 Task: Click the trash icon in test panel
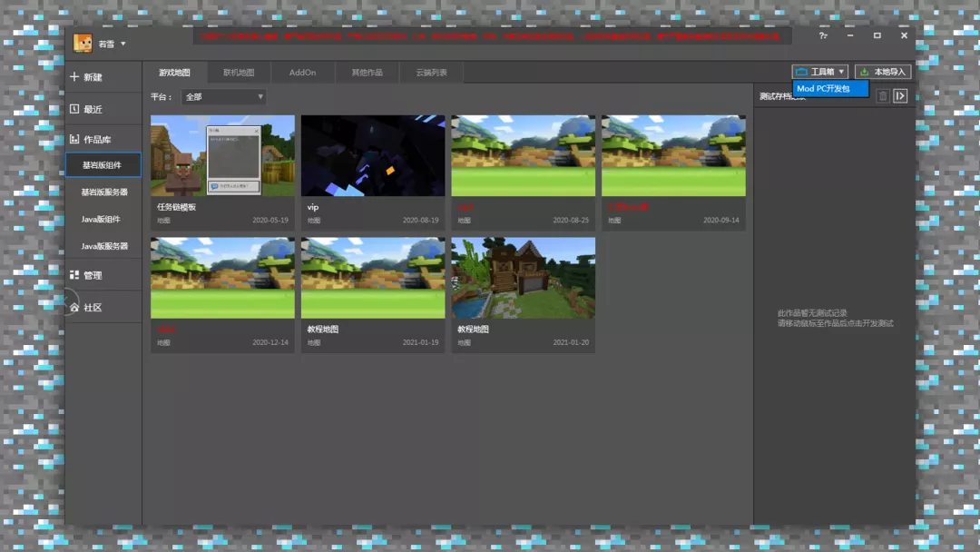(882, 95)
